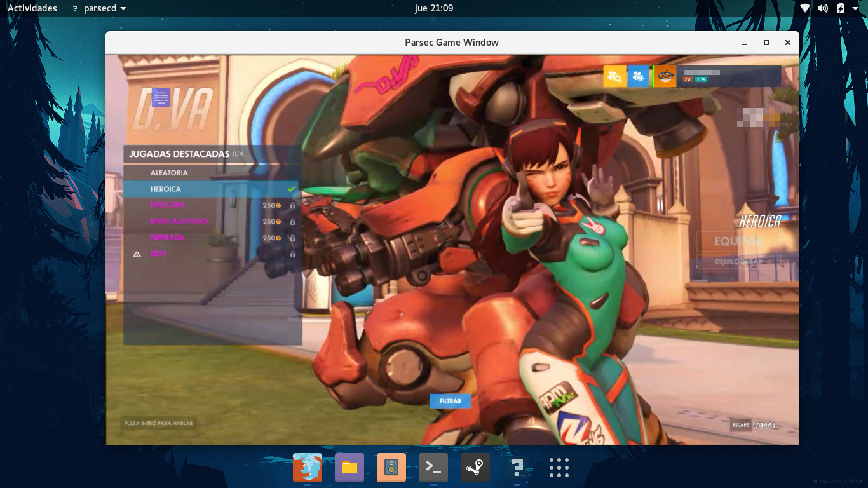Select the ALEATORIA highlight intro
The image size is (868, 488).
point(212,173)
